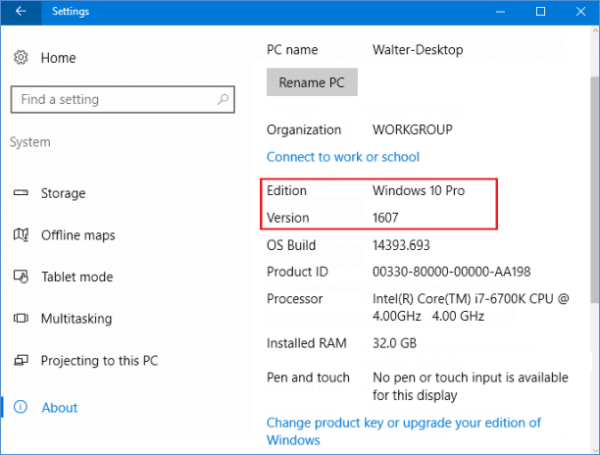Click the No pen or touch input text
The width and height of the screenshot is (600, 455).
(x=470, y=386)
